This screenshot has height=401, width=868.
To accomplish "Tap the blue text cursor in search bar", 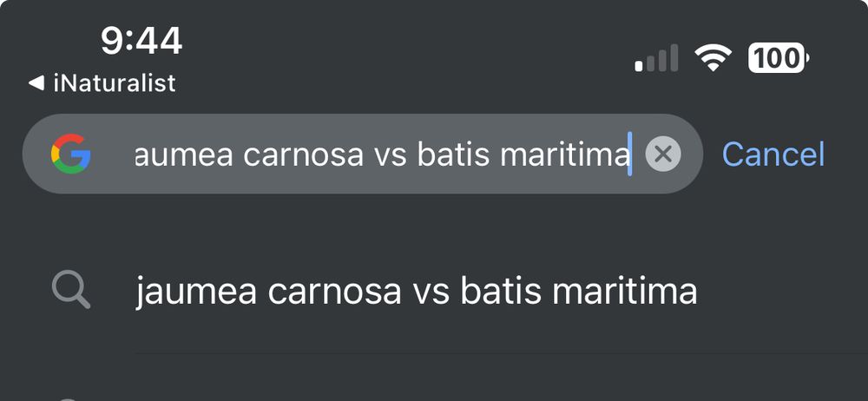I will coord(630,154).
